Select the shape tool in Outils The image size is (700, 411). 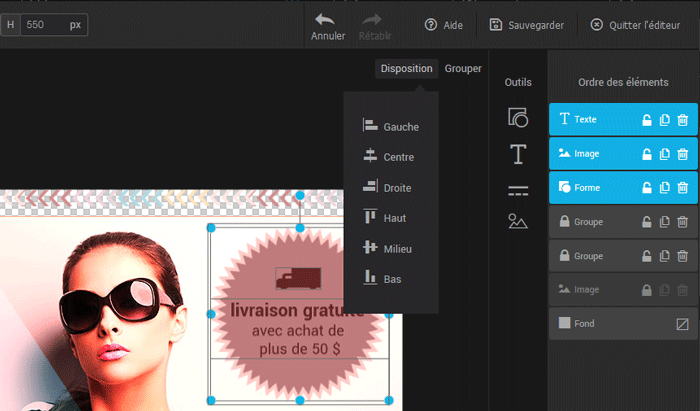pos(517,117)
